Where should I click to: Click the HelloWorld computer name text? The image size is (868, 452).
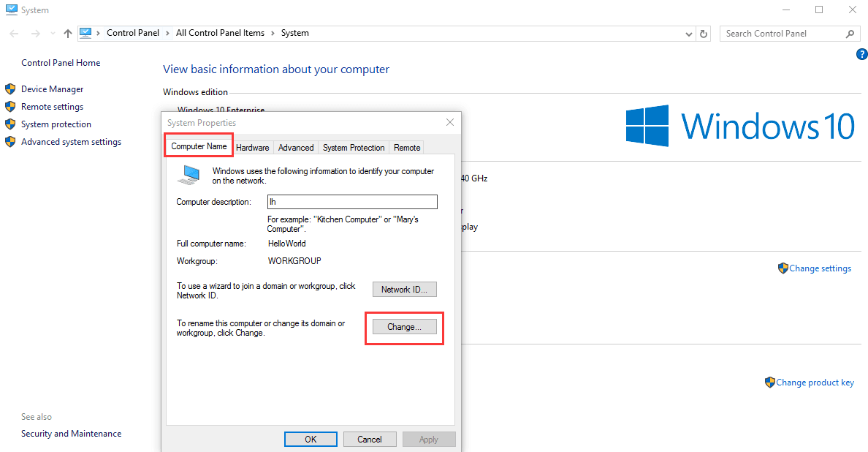coord(286,244)
